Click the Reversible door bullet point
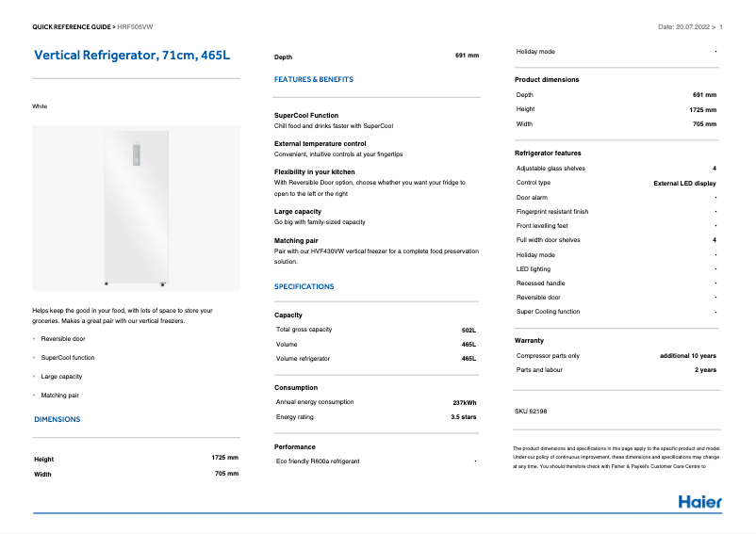 click(63, 338)
